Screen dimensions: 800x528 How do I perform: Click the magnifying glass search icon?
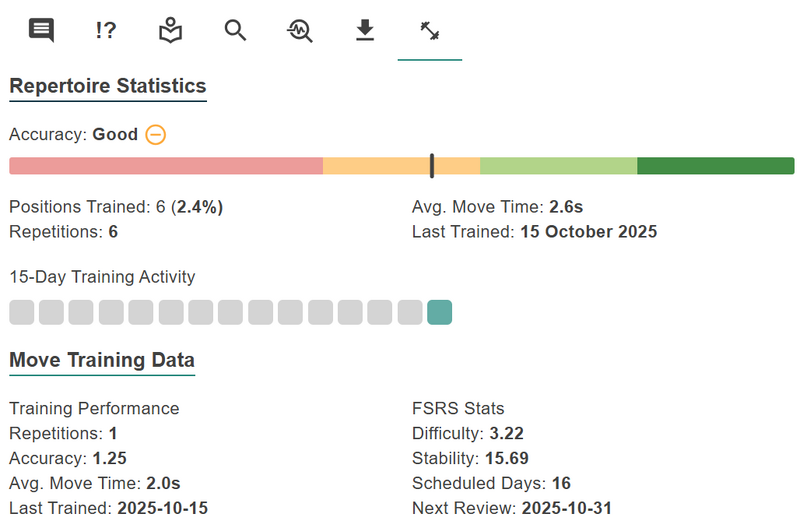click(235, 31)
